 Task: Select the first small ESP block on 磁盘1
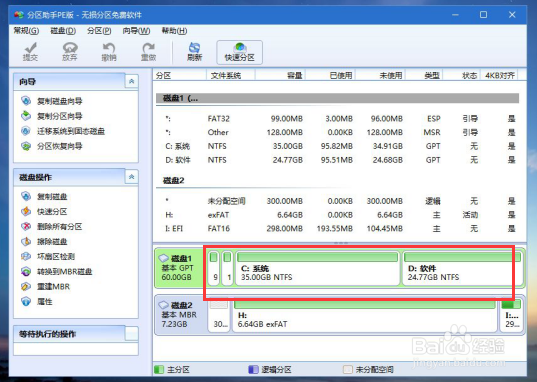point(214,268)
